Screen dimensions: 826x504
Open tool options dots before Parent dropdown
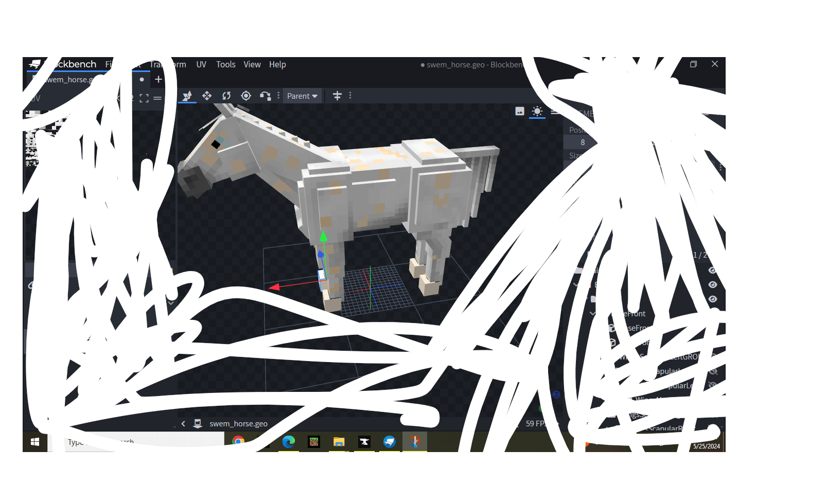pos(278,96)
